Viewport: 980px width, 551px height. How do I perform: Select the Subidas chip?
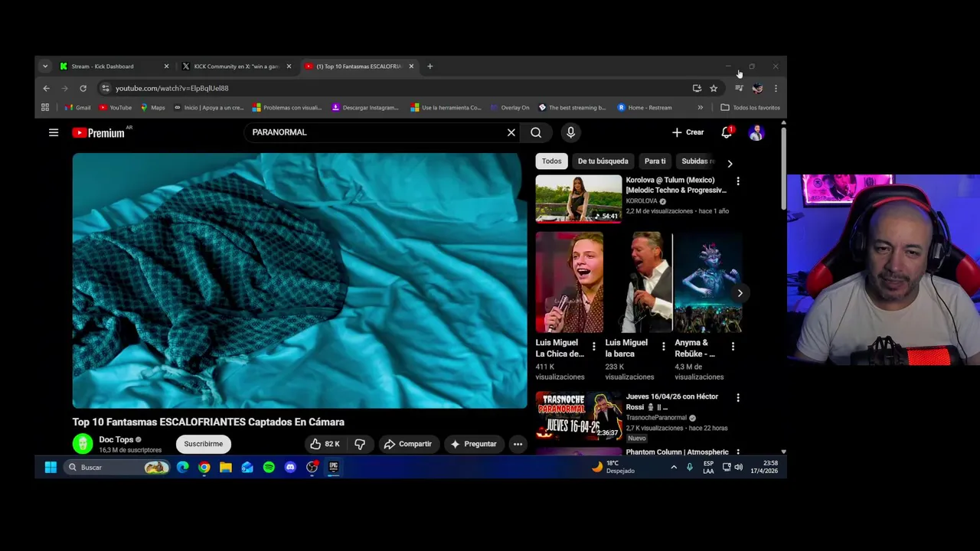point(697,161)
